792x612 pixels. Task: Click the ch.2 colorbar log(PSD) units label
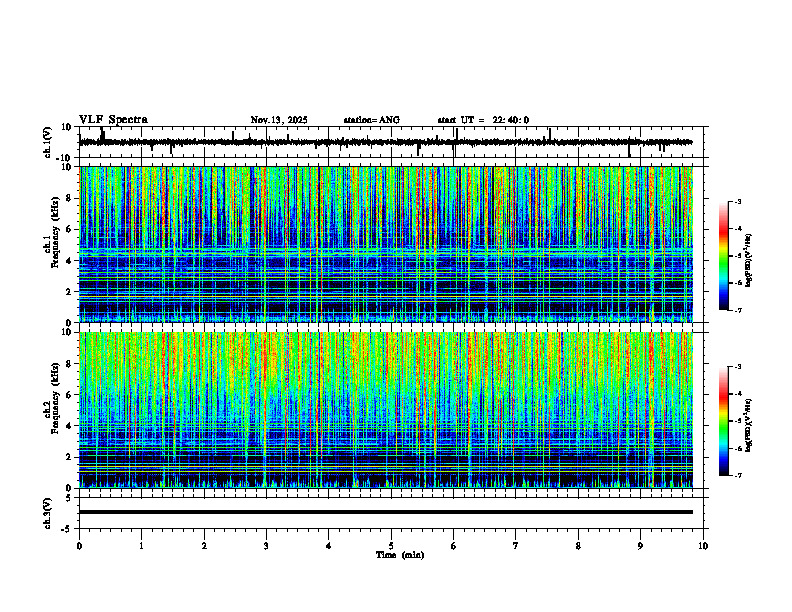coord(749,425)
